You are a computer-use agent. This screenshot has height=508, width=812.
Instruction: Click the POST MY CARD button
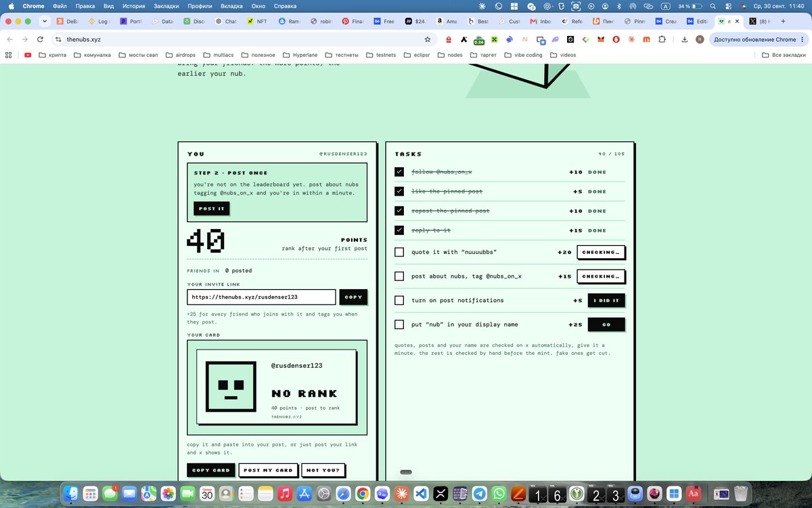click(x=268, y=470)
